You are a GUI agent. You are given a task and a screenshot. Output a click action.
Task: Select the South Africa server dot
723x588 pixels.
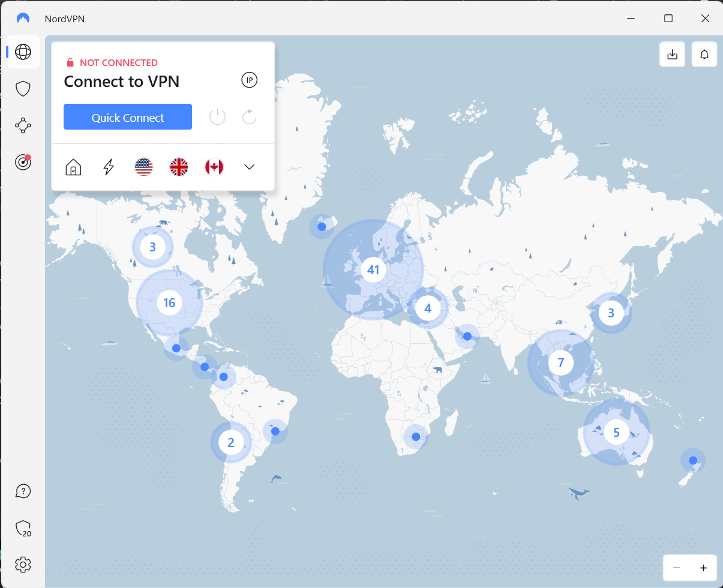tap(416, 436)
